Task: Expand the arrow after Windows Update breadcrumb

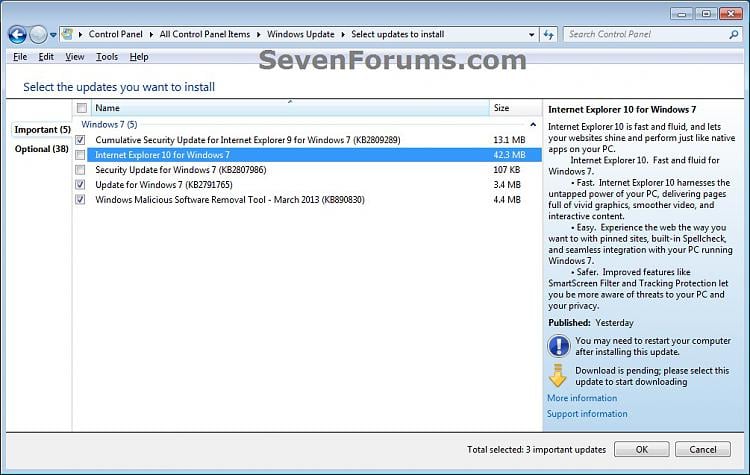Action: [x=343, y=34]
